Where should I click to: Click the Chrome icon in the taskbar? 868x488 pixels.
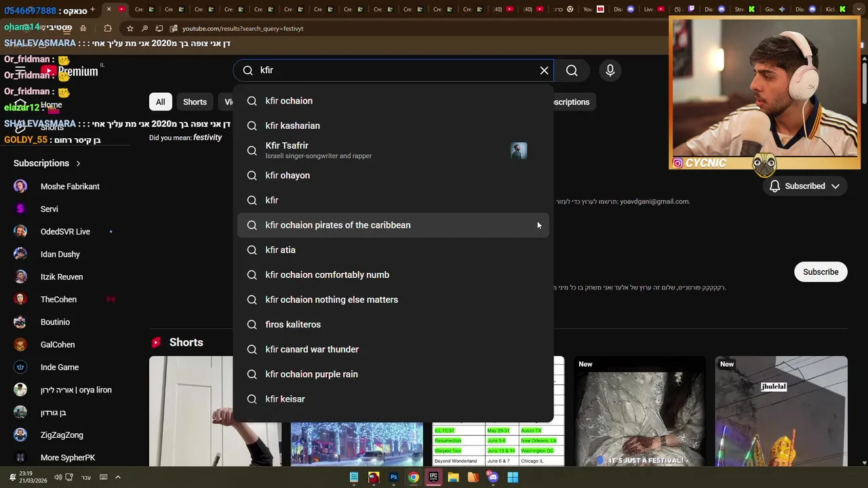(413, 477)
